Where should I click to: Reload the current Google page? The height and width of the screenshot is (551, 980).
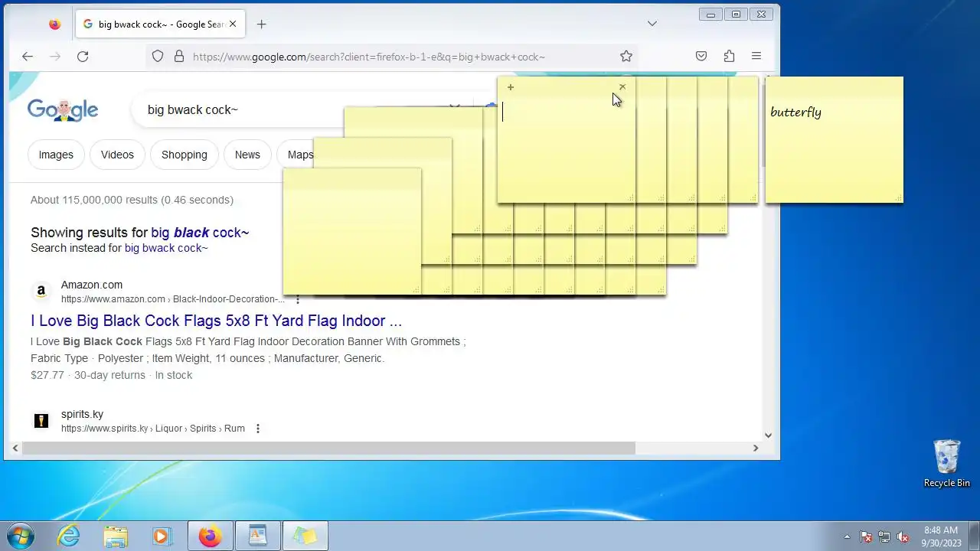(x=83, y=57)
